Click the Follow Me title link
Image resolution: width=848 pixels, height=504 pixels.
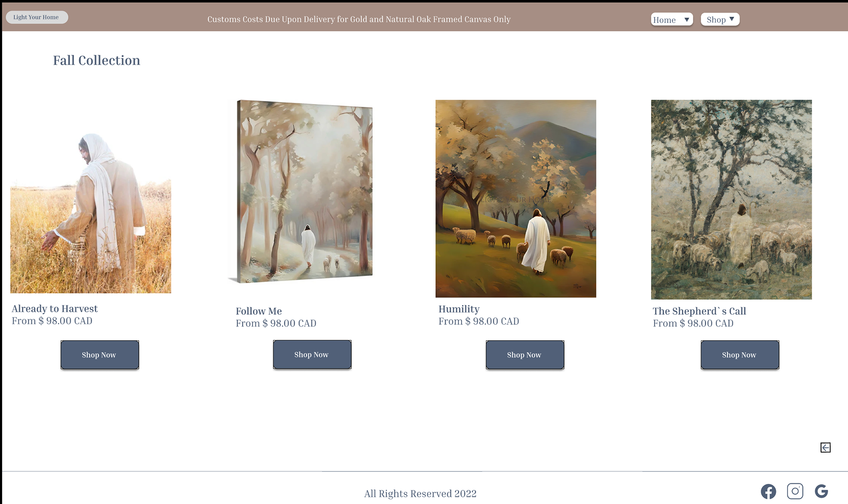[x=259, y=311]
